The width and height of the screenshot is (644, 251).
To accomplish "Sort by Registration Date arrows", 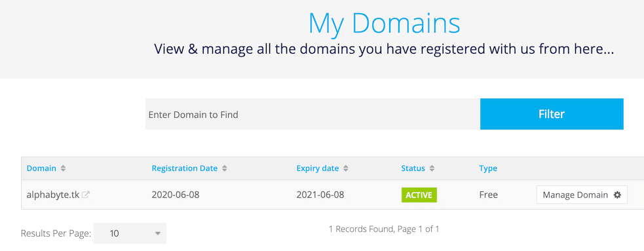I will (x=224, y=168).
